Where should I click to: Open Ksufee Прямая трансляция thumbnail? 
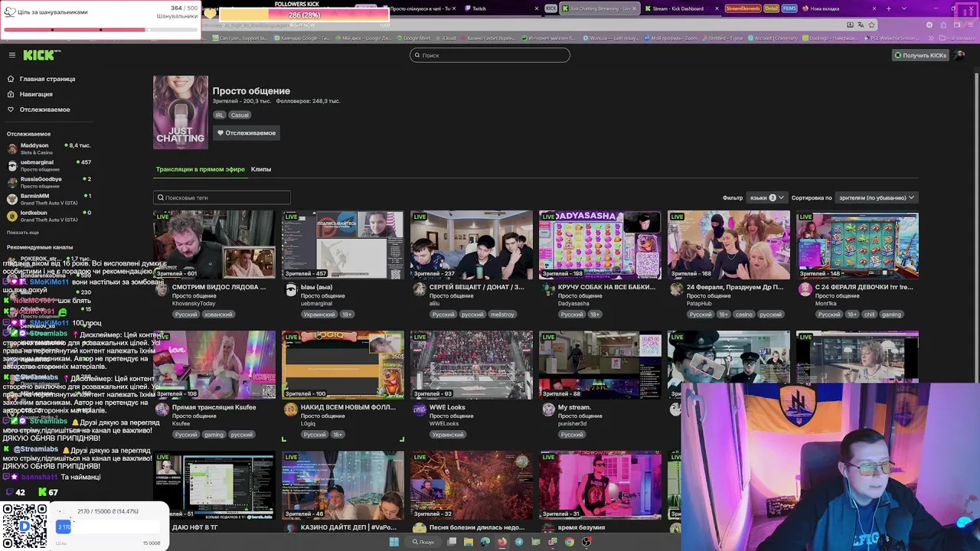[214, 365]
